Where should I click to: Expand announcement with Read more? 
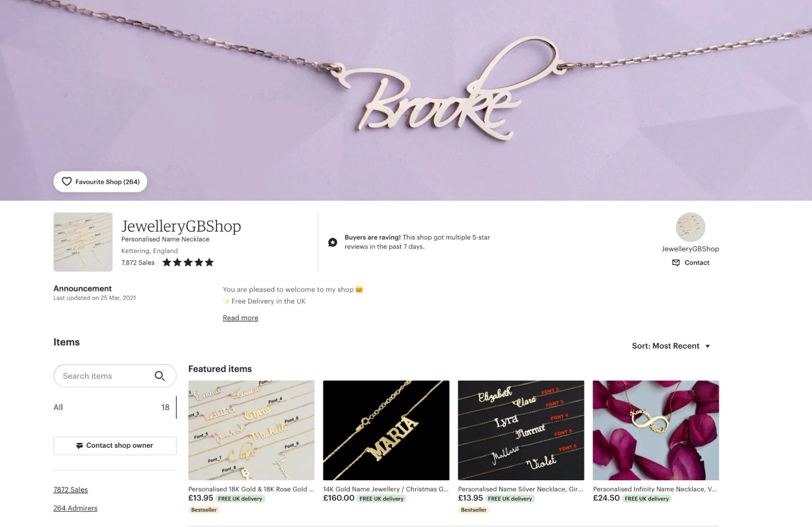tap(240, 318)
